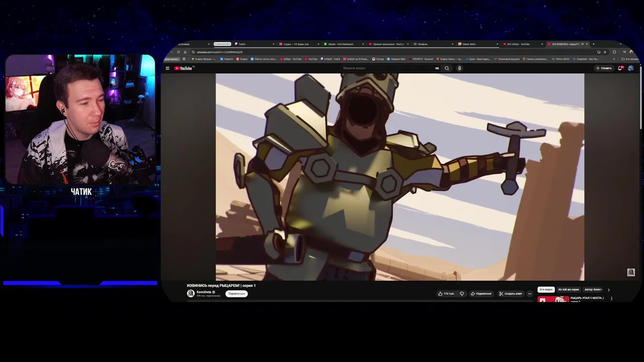Mute the tab via its speaker icon
This screenshot has width=644, height=362.
[x=582, y=44]
